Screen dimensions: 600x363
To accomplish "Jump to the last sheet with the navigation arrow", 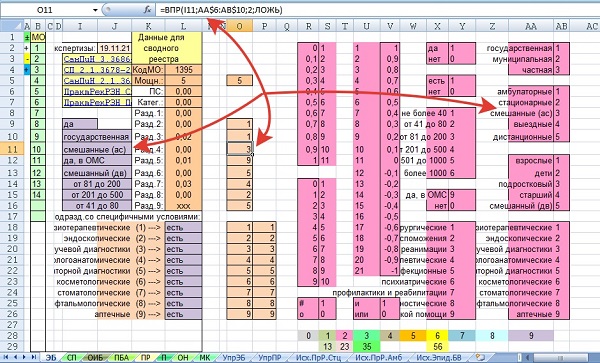I will click(34, 357).
